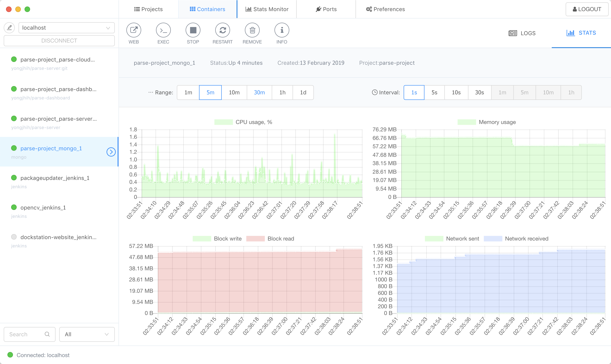Open container details via the INFO icon
The height and width of the screenshot is (364, 611).
(x=281, y=30)
